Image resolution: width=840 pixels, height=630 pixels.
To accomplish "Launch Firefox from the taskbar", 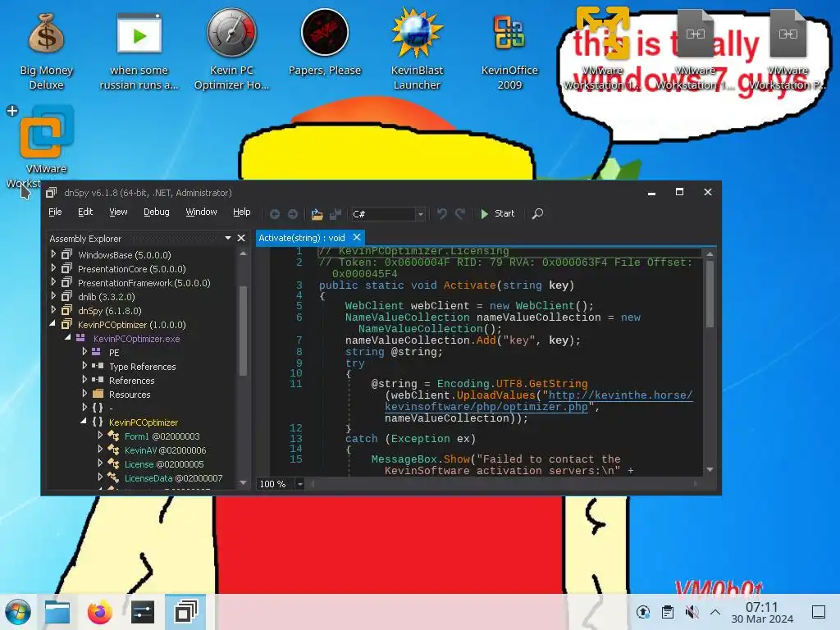I will (x=99, y=612).
